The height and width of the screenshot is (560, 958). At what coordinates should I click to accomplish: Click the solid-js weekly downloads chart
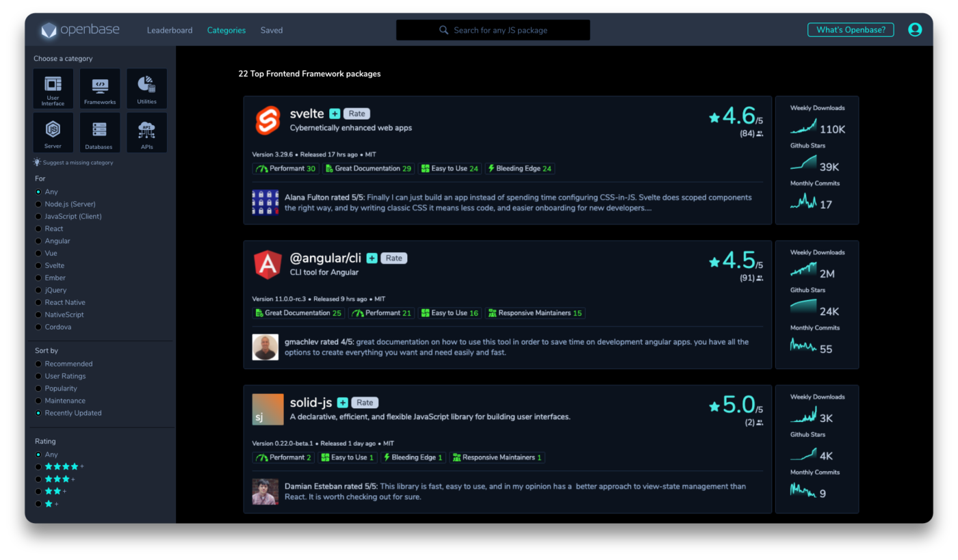click(803, 415)
